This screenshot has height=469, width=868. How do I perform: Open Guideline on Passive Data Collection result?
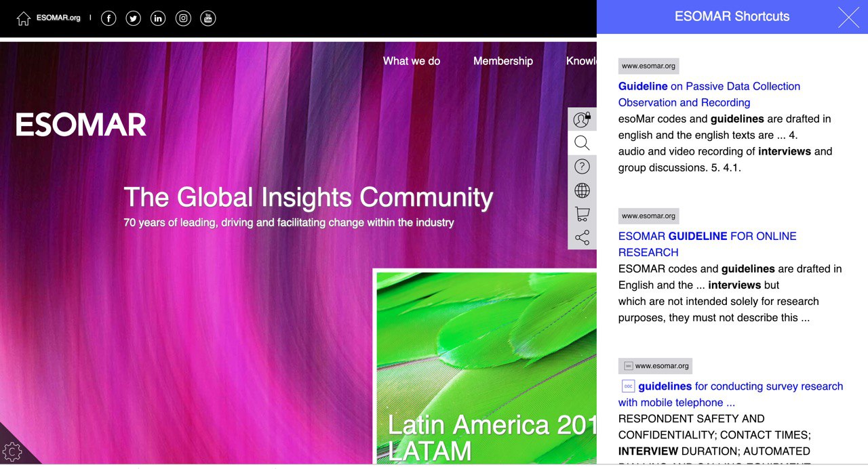709,94
